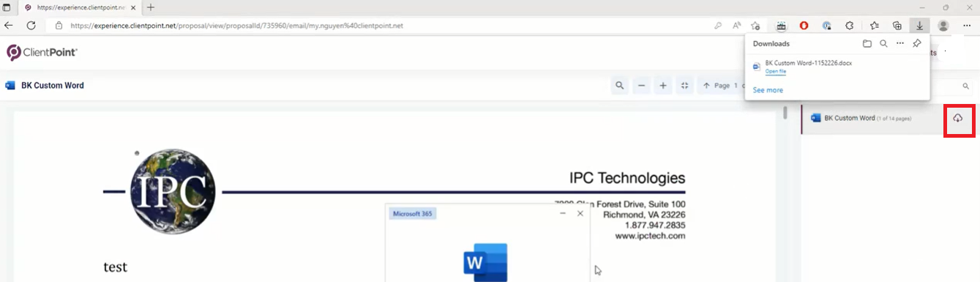
Task: Click the calendar-style extension icon
Action: [781, 25]
